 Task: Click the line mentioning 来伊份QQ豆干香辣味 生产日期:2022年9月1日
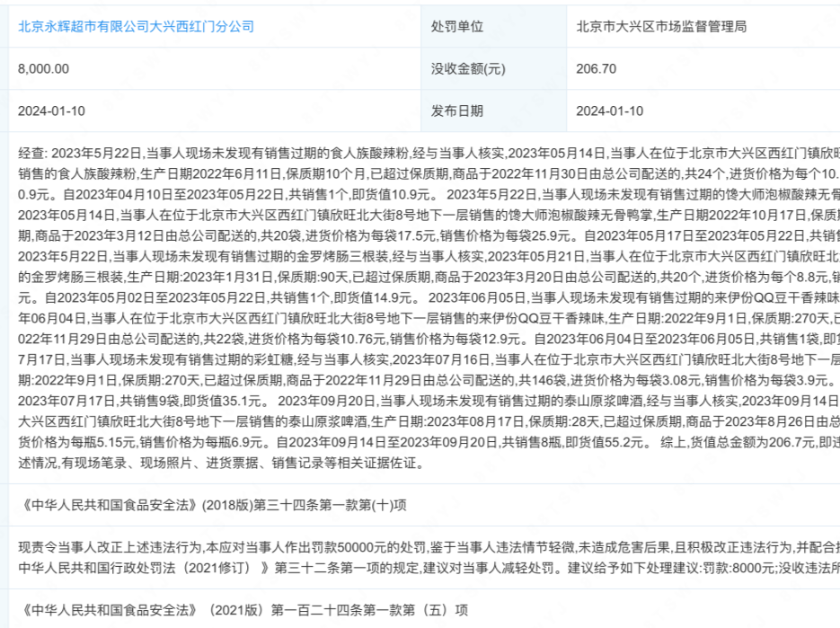pyautogui.click(x=429, y=318)
